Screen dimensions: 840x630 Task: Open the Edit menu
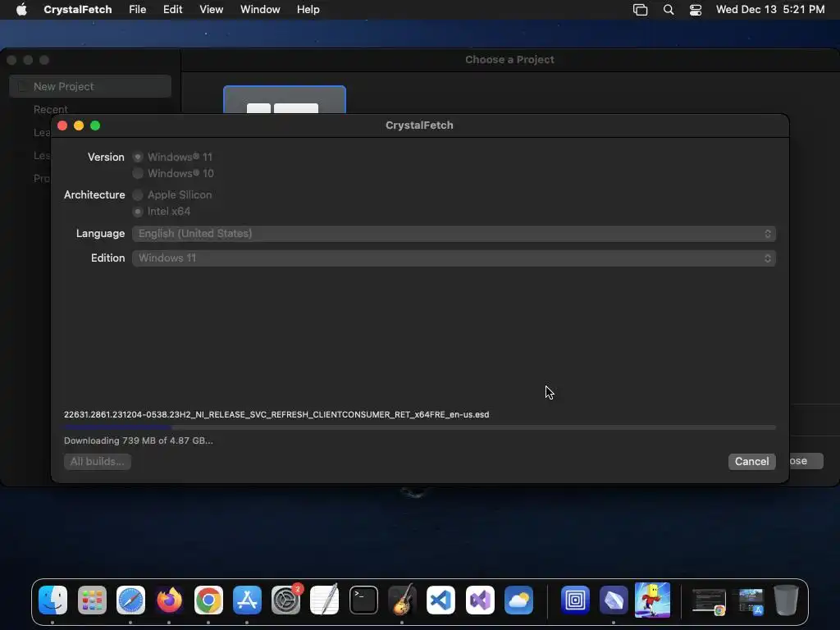click(172, 10)
